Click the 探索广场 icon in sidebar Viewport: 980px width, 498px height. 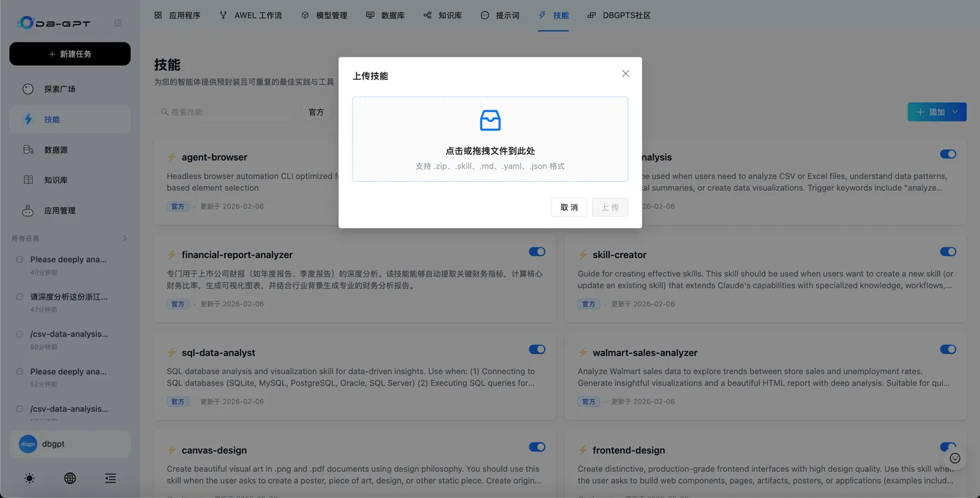coord(28,89)
